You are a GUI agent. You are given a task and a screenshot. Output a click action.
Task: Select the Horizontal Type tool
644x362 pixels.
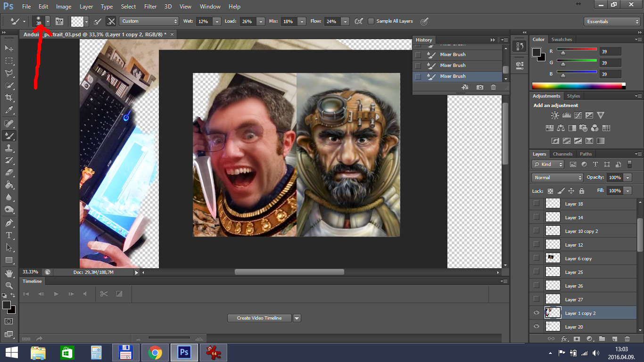tap(9, 235)
